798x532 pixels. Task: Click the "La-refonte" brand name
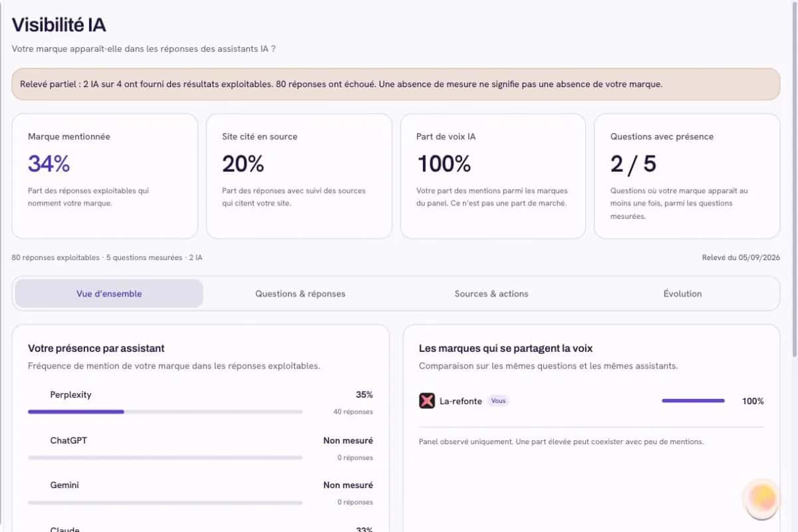click(x=461, y=401)
